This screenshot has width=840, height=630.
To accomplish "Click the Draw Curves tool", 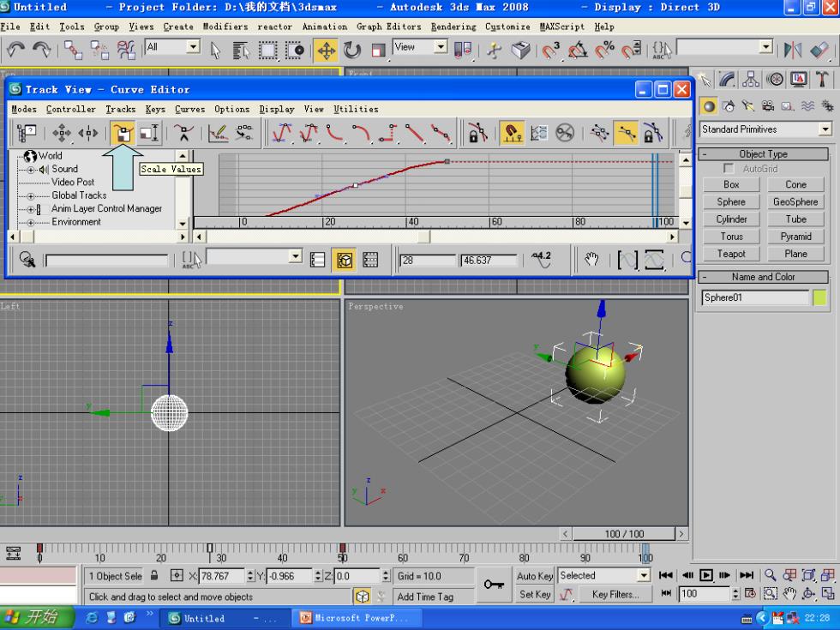I will click(x=218, y=133).
